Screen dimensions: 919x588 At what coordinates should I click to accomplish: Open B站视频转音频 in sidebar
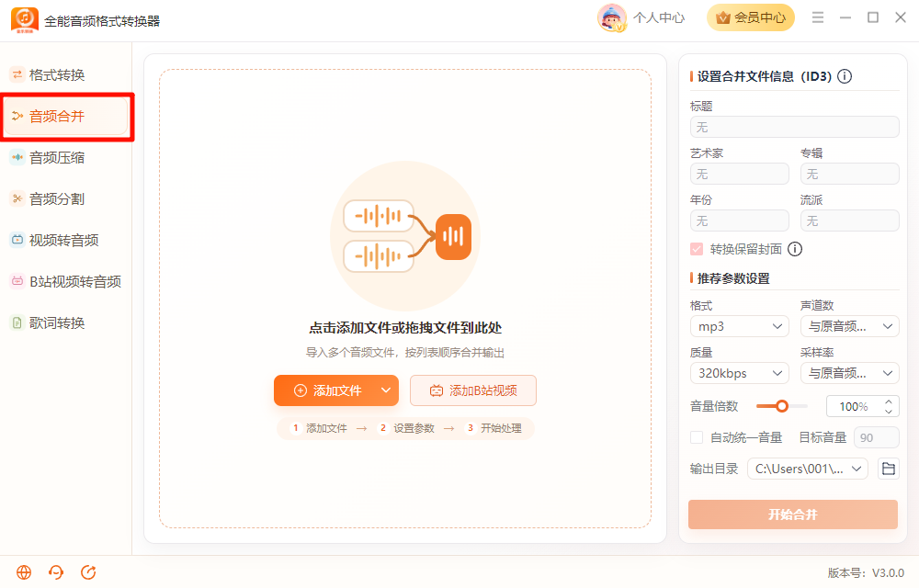tap(65, 282)
